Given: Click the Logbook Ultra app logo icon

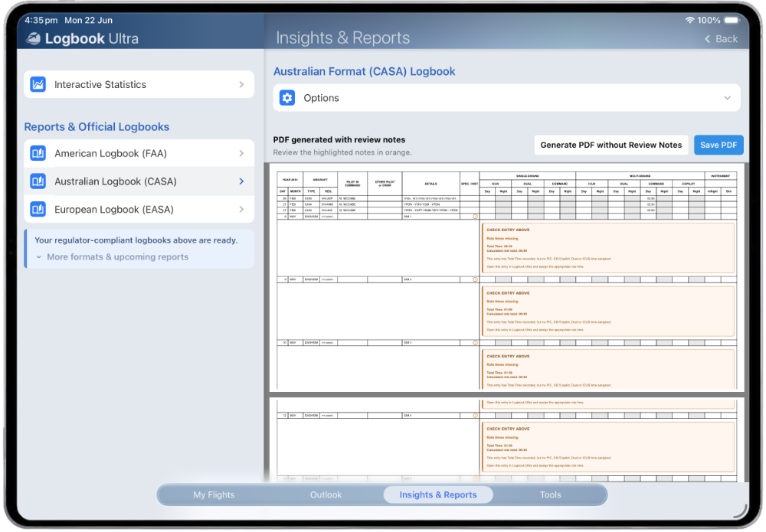Looking at the screenshot, I should [33, 38].
